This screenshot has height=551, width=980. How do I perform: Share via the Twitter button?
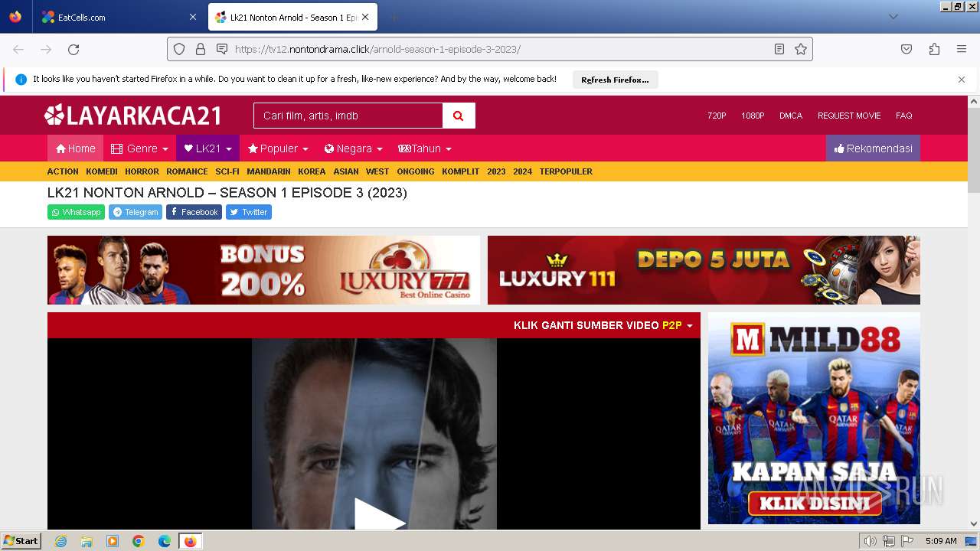(x=249, y=212)
